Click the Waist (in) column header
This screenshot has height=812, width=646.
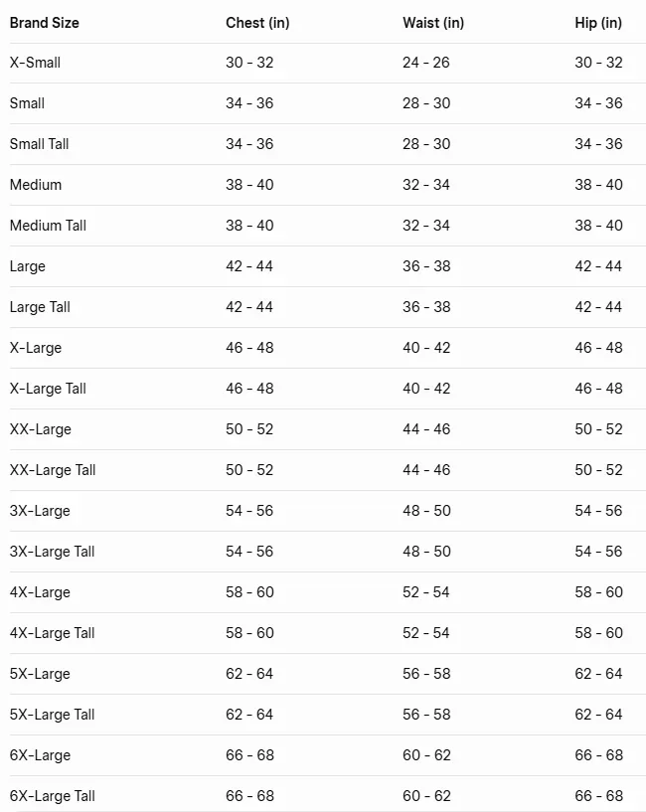point(433,23)
